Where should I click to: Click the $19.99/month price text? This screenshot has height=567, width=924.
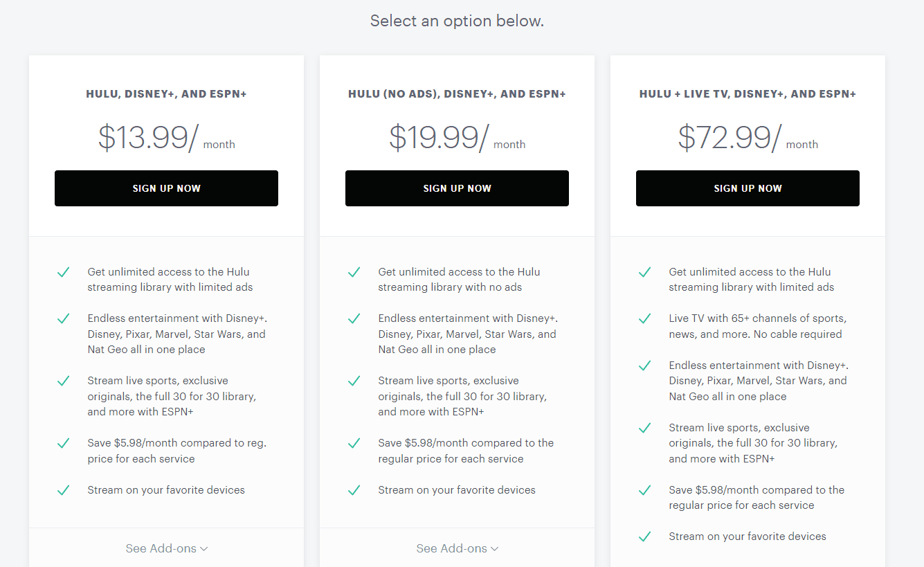point(457,137)
